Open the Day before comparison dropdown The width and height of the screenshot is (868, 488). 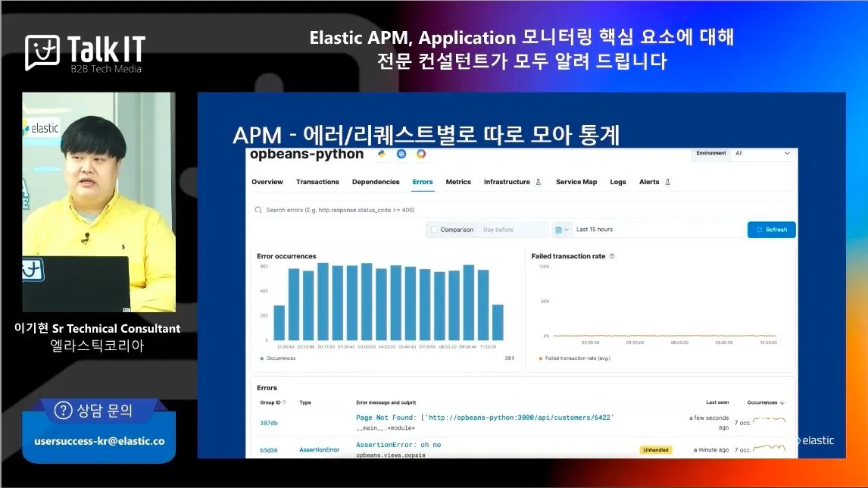click(x=513, y=230)
